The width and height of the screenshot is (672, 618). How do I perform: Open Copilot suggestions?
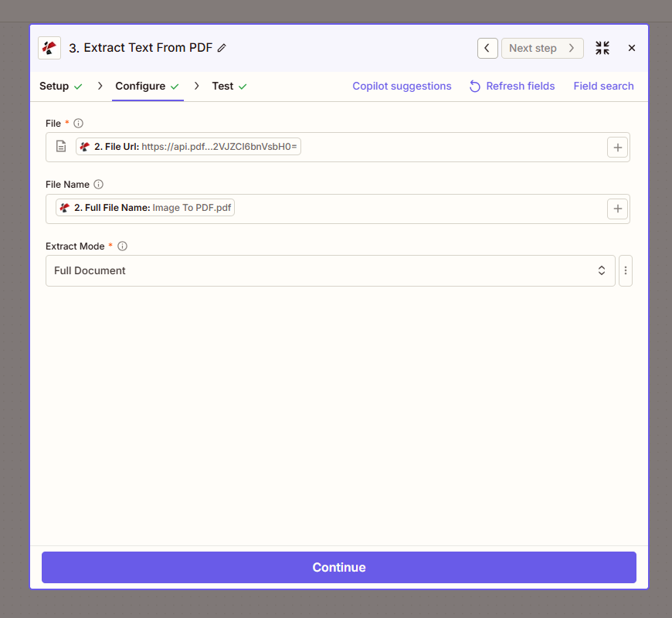[402, 87]
